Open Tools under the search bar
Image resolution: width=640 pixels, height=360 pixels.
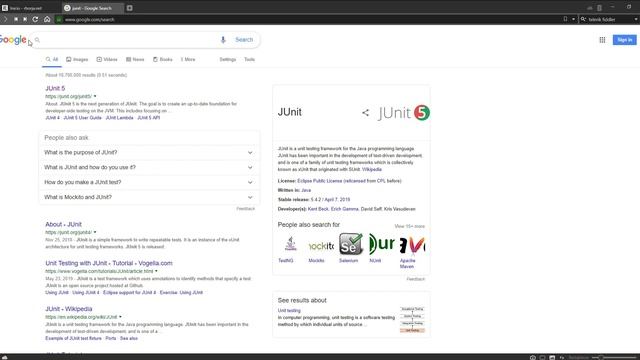[x=249, y=60]
